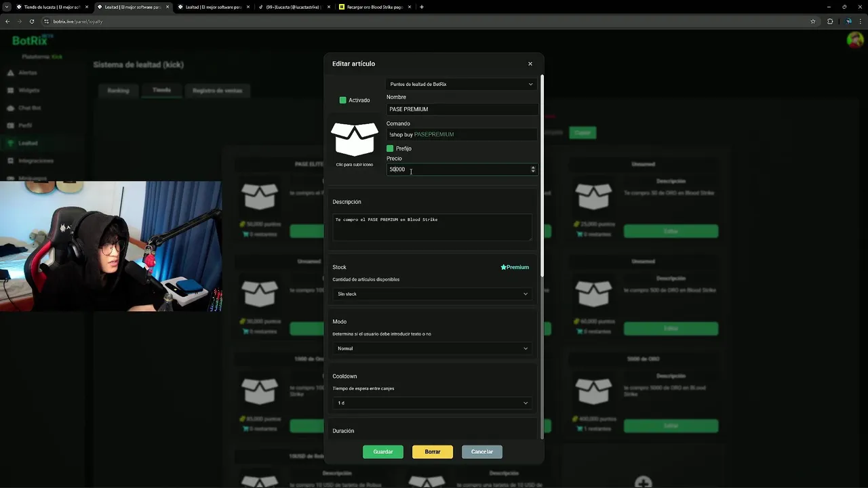This screenshot has height=488, width=868.
Task: Reload the botrix.live page
Action: click(32, 21)
